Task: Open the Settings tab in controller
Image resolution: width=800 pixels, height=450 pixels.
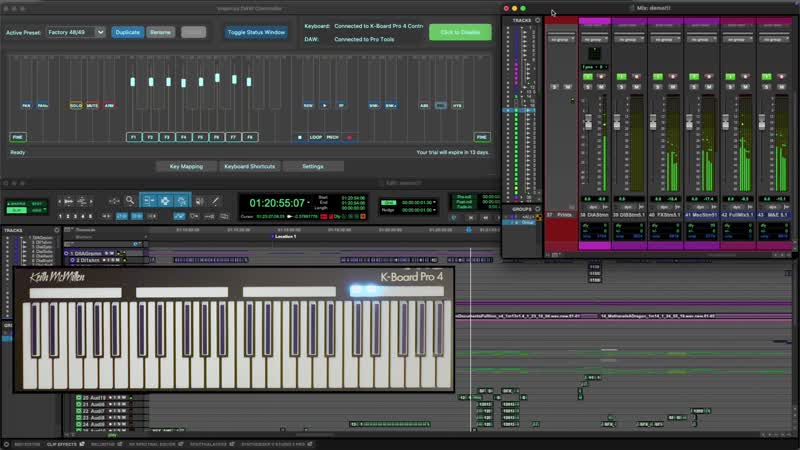Action: 313,166
